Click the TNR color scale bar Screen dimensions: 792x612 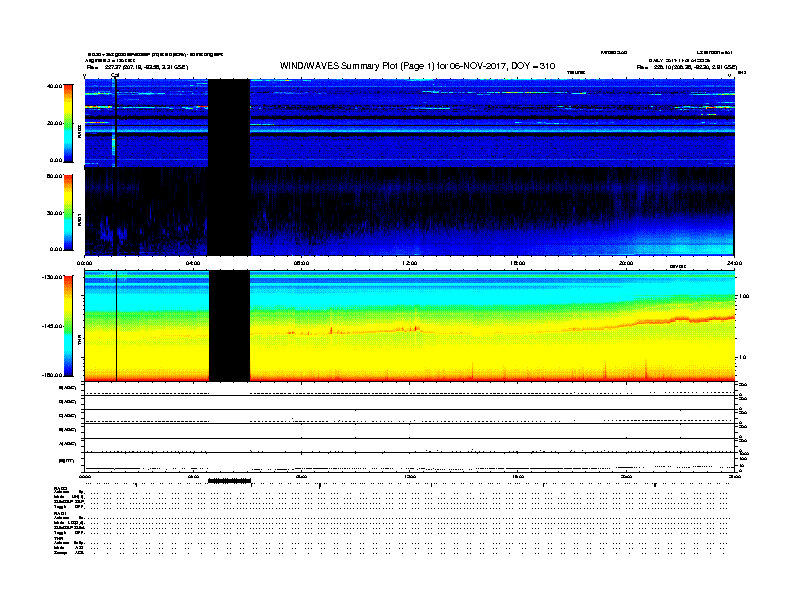pos(68,326)
